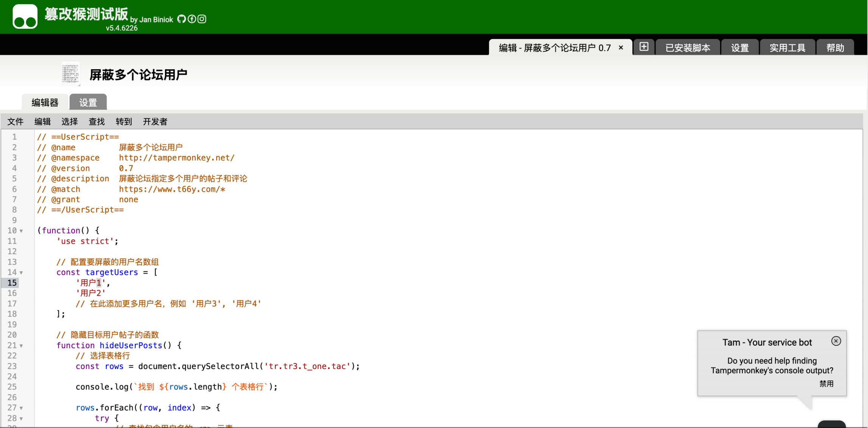Close the 屏蔽多个论坛用户 0.7 editor tab

[621, 48]
